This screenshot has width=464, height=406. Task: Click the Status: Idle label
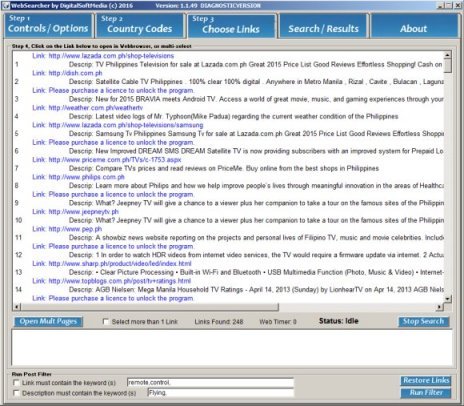tap(339, 321)
